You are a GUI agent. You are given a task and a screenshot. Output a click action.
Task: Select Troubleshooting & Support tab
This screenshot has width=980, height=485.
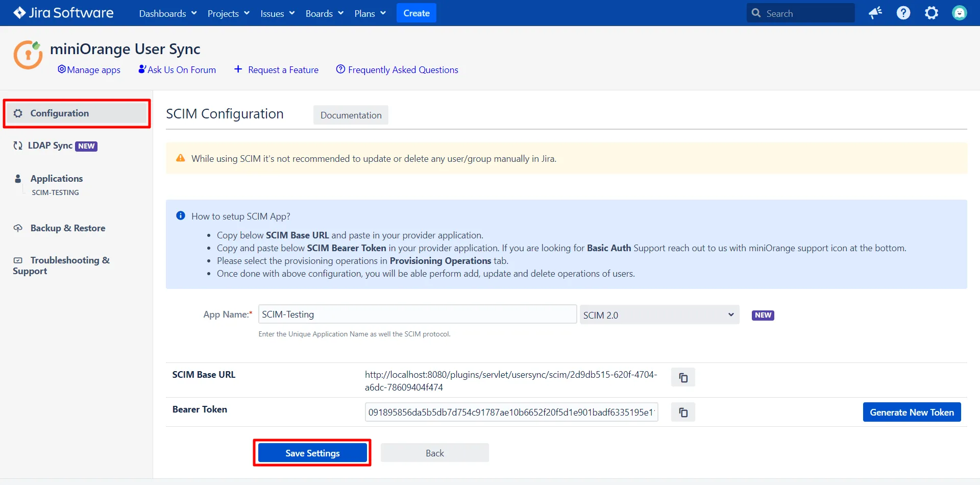(61, 265)
